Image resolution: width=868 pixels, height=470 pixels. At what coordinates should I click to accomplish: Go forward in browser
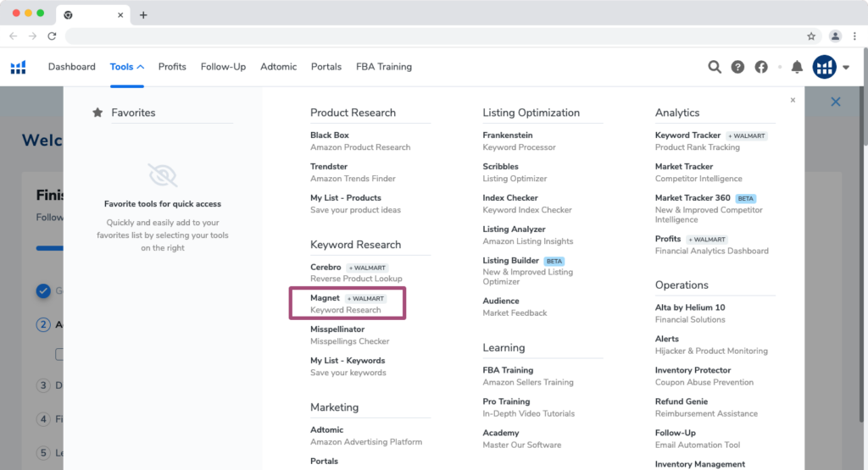point(33,36)
